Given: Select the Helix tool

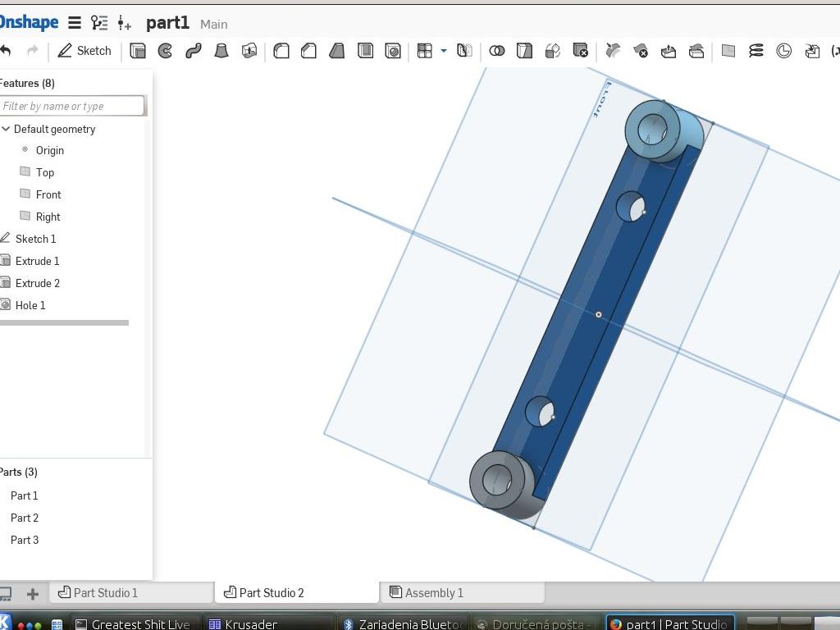Looking at the screenshot, I should click(756, 51).
